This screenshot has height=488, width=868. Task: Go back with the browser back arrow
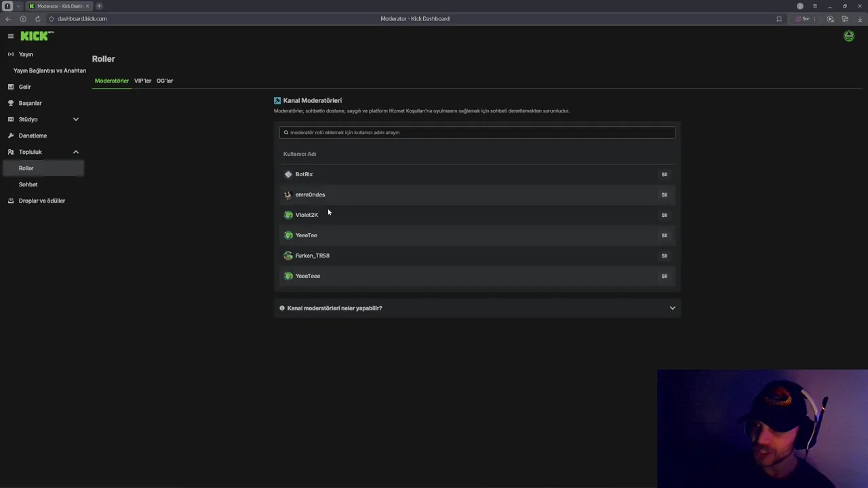point(8,19)
